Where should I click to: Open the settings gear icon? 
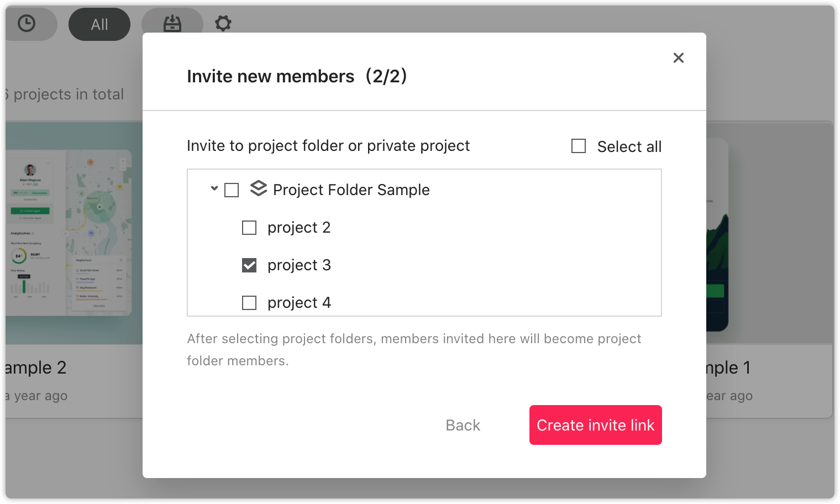pyautogui.click(x=223, y=24)
